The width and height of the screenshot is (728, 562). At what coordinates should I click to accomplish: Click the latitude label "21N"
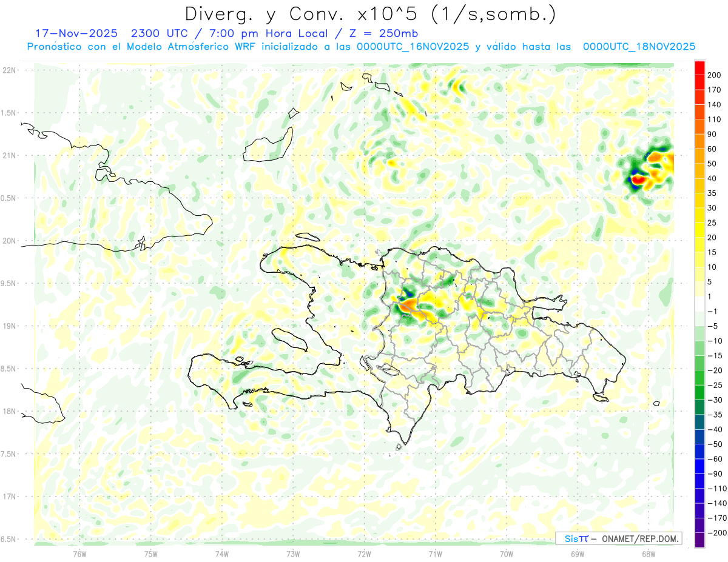click(9, 155)
